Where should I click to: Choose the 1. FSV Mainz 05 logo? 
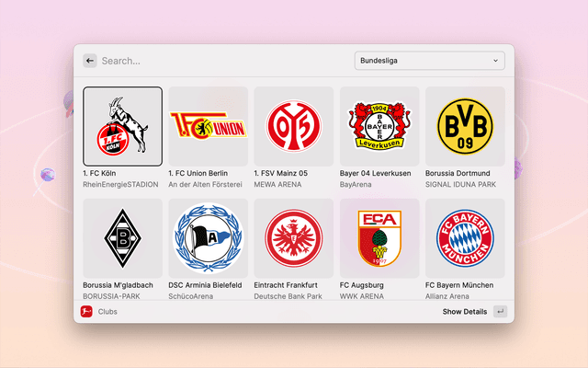pyautogui.click(x=294, y=126)
